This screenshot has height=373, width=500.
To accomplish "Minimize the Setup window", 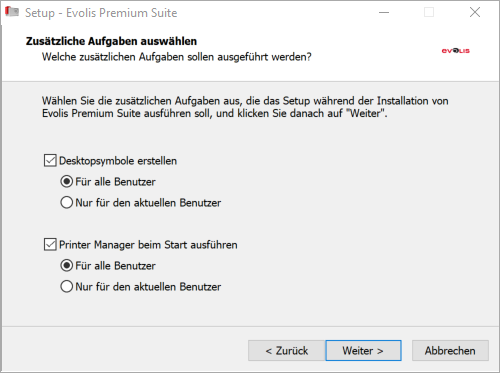I will (x=384, y=13).
